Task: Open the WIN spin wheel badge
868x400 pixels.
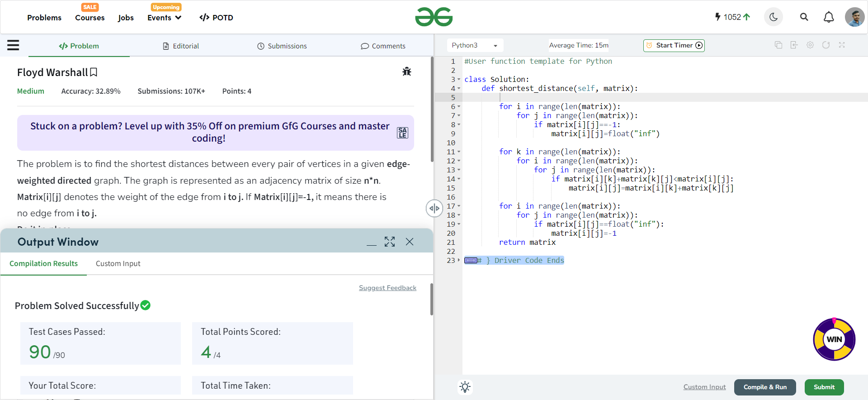Action: (834, 339)
